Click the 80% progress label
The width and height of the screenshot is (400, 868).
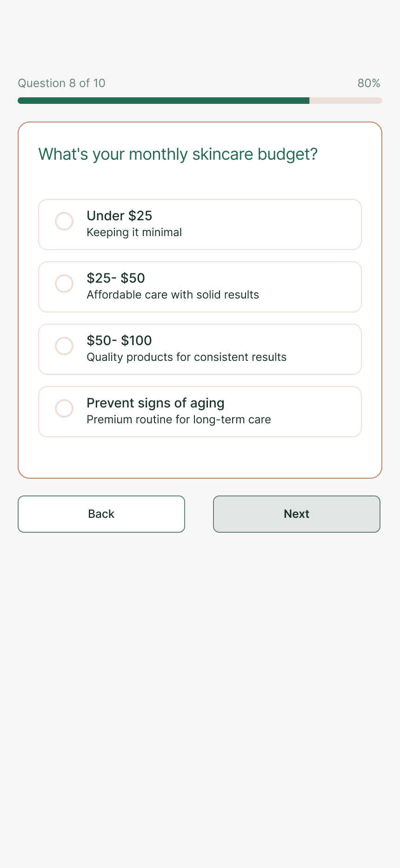368,83
